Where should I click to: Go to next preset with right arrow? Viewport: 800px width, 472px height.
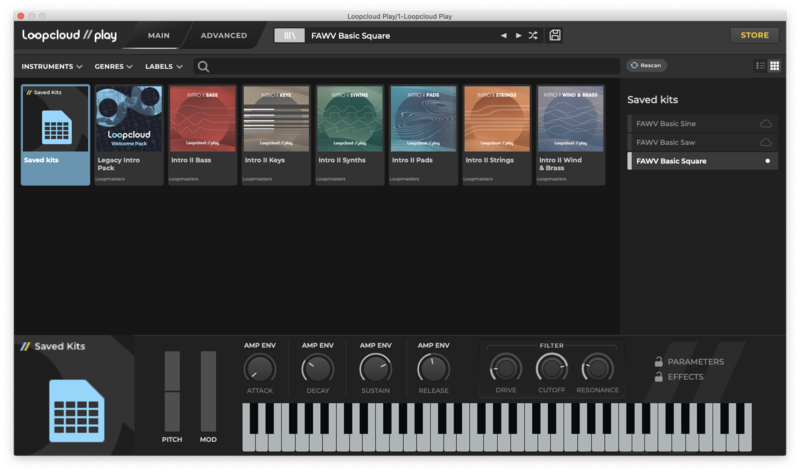[518, 36]
